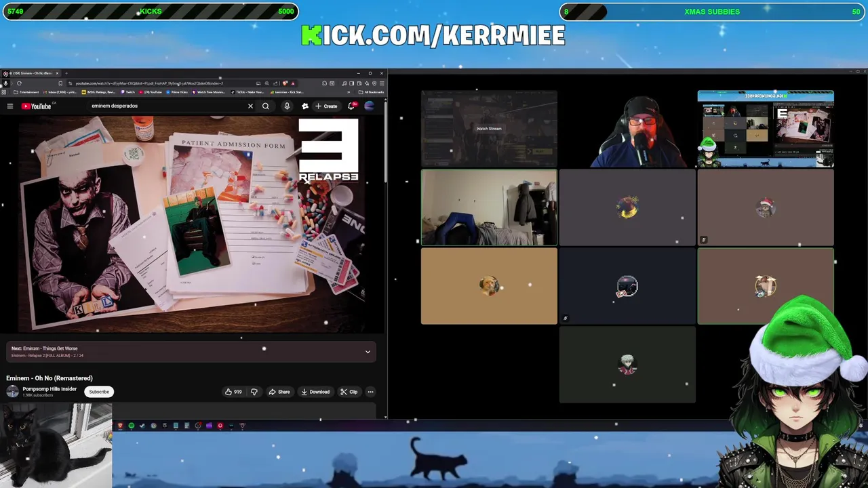Show overflow bookmarks chevron
The width and height of the screenshot is (868, 488).
(x=348, y=92)
